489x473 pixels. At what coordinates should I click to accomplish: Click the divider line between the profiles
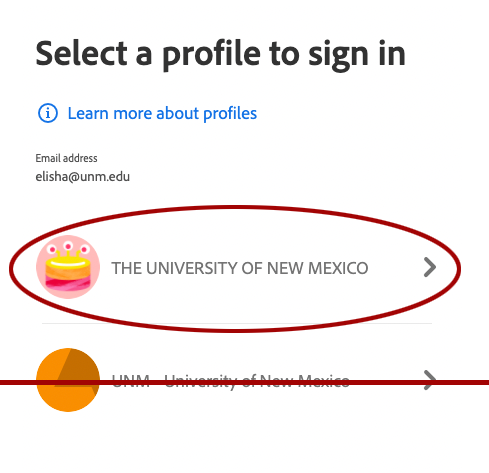point(237,323)
